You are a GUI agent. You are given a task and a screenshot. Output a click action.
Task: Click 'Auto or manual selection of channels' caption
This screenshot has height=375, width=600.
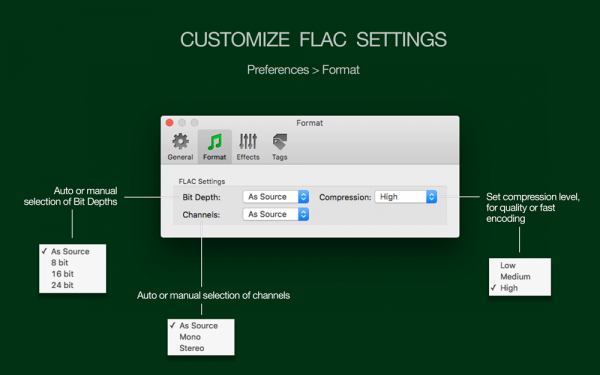pyautogui.click(x=214, y=295)
